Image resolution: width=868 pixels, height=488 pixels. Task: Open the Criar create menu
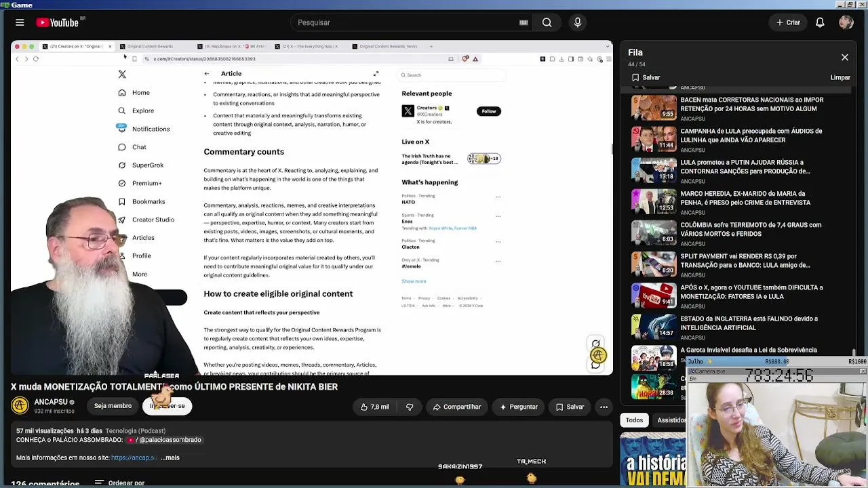pyautogui.click(x=789, y=22)
